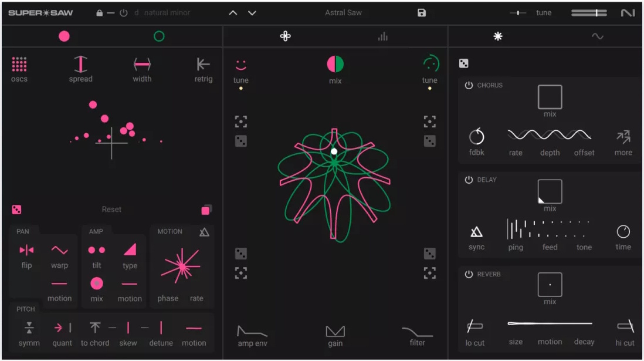Viewport: 644px width, 361px height.
Task: Select the spread control icon
Action: (x=80, y=64)
